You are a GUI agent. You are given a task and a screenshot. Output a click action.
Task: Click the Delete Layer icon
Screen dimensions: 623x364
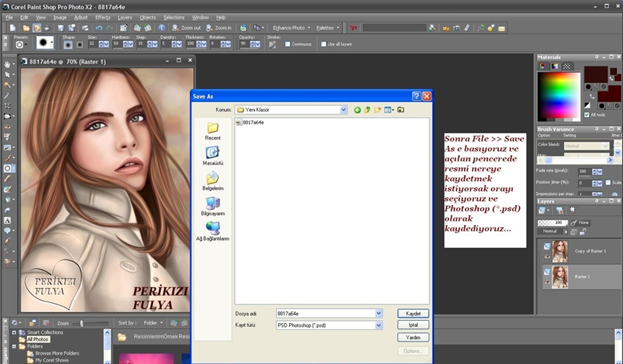click(x=560, y=211)
